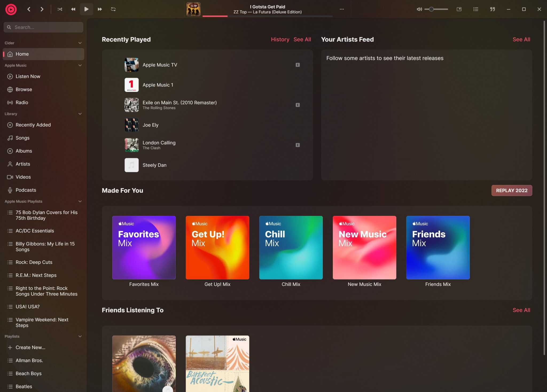Skip to next track

coord(100,9)
